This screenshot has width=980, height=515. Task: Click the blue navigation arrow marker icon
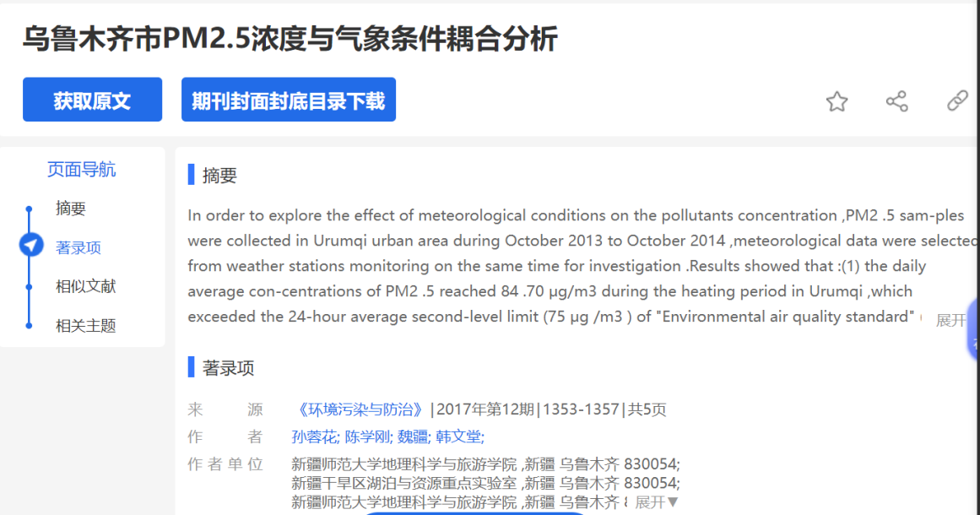(31, 246)
